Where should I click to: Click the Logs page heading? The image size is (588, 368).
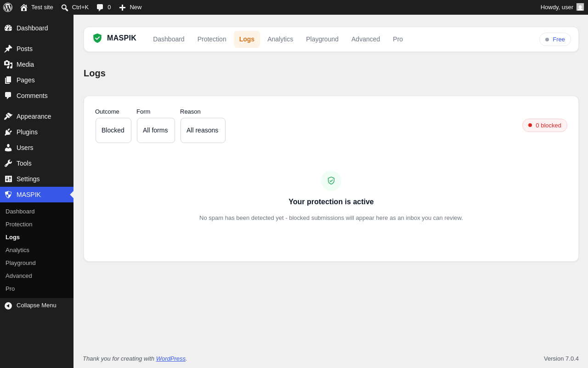(x=95, y=73)
